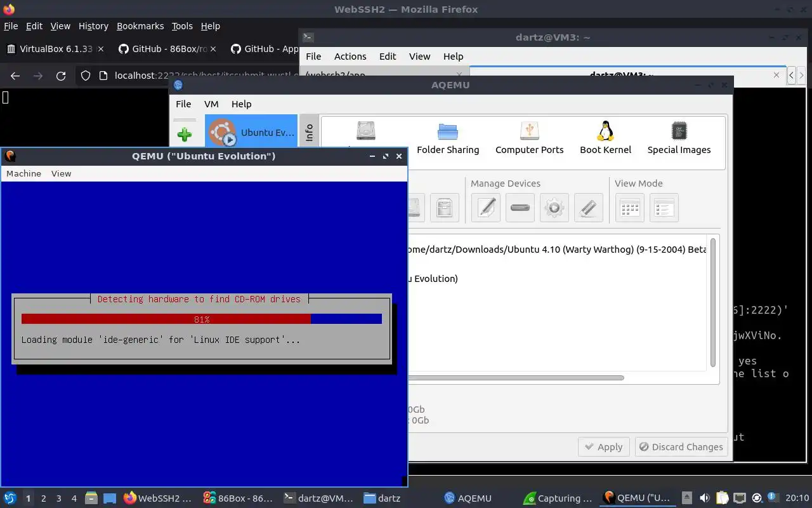Click the clipboard manager tray icon
Screen dimensions: 812x508
click(x=722, y=498)
